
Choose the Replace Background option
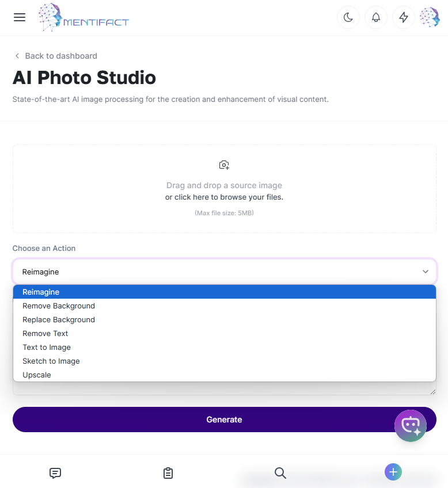[x=59, y=320]
